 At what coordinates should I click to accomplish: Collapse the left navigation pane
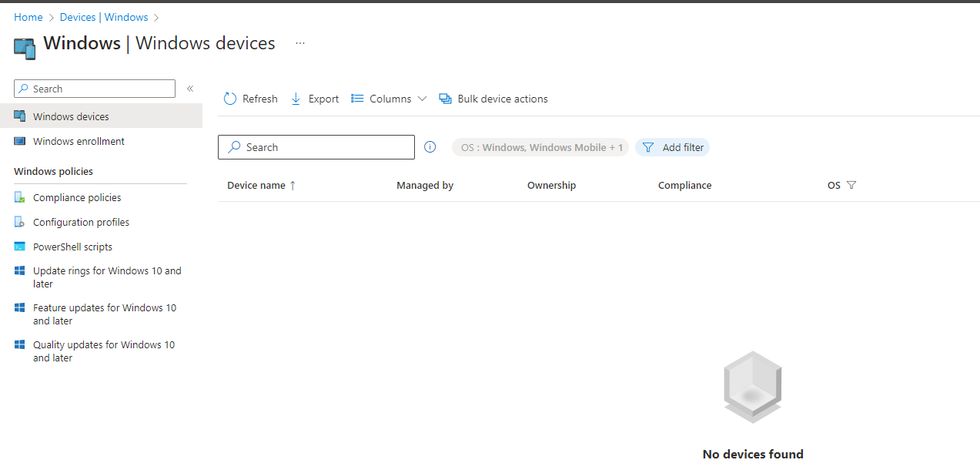coord(189,88)
